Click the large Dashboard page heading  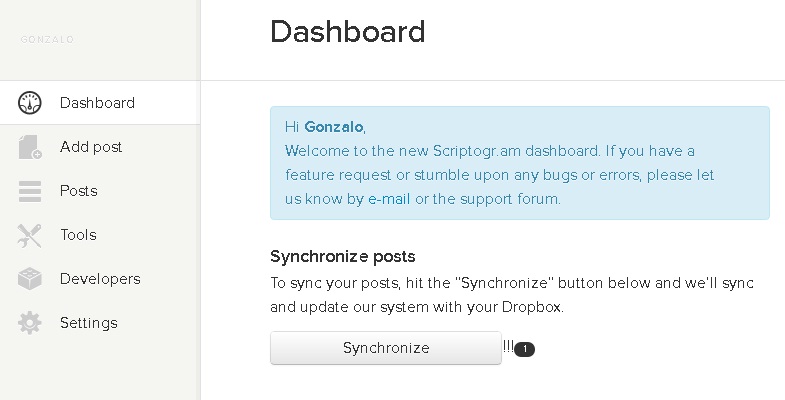347,32
